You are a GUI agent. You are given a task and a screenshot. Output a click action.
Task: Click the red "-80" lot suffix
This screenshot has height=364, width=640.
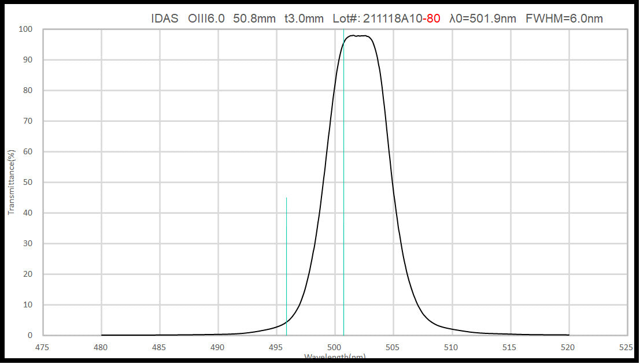431,18
